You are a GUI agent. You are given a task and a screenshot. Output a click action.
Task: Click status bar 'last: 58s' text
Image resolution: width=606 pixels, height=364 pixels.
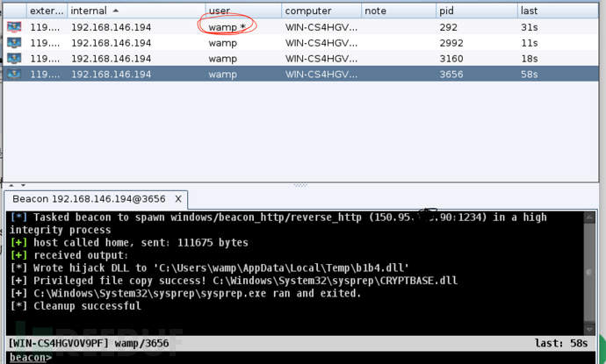(x=561, y=343)
